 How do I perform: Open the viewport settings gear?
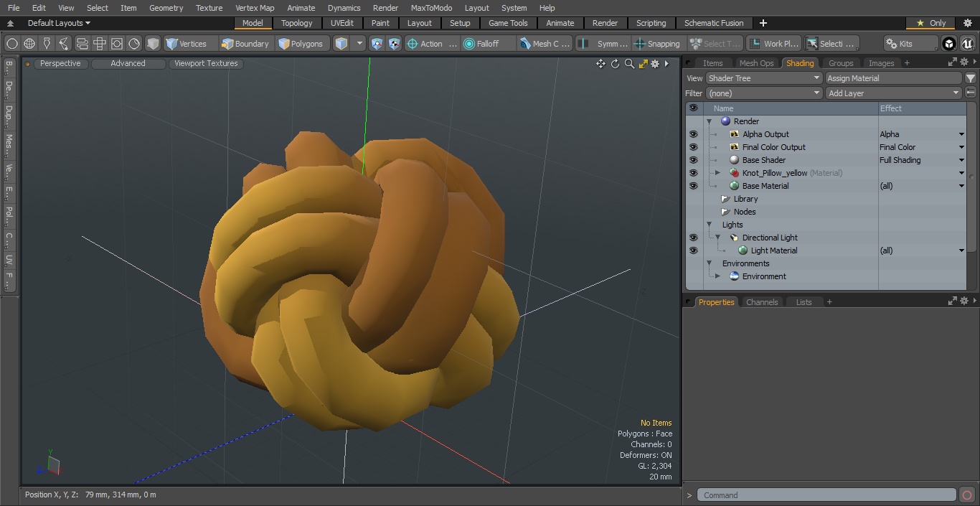[655, 64]
